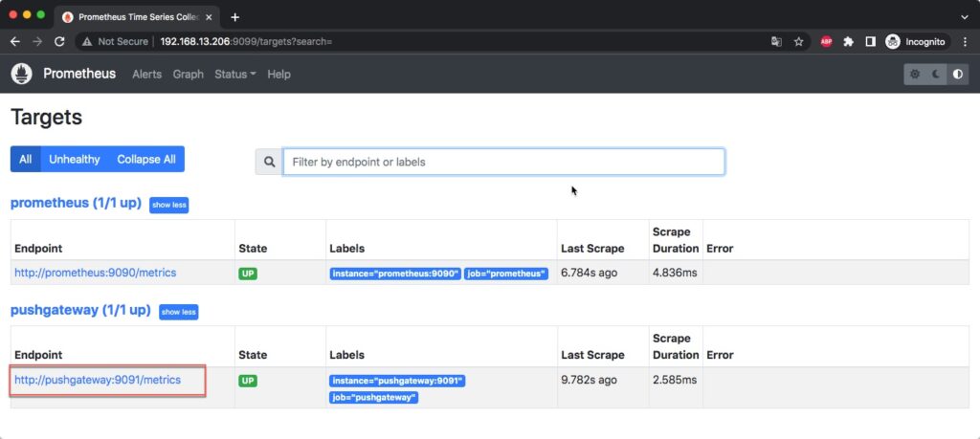Open the tab search chevron
The height and width of the screenshot is (439, 980).
963,17
